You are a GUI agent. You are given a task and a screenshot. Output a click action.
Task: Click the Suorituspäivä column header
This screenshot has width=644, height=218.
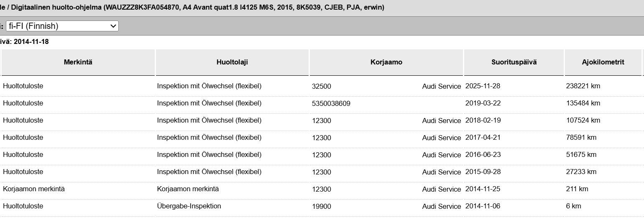pyautogui.click(x=514, y=62)
